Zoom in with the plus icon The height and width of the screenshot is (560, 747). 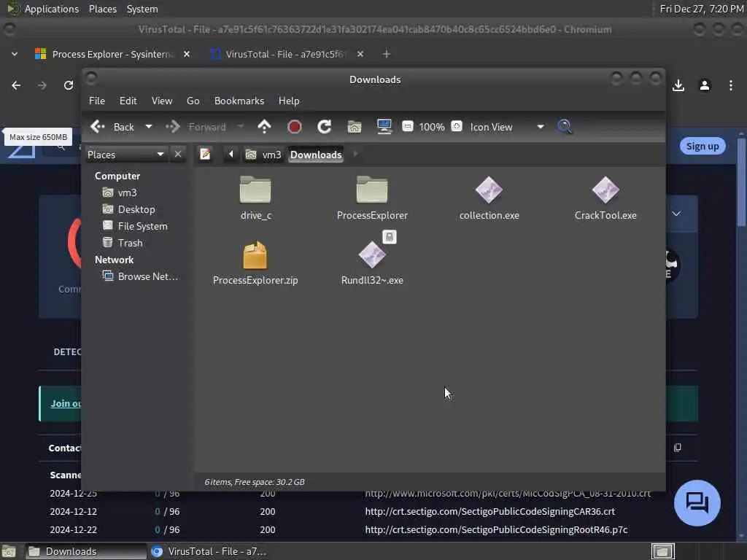click(457, 126)
